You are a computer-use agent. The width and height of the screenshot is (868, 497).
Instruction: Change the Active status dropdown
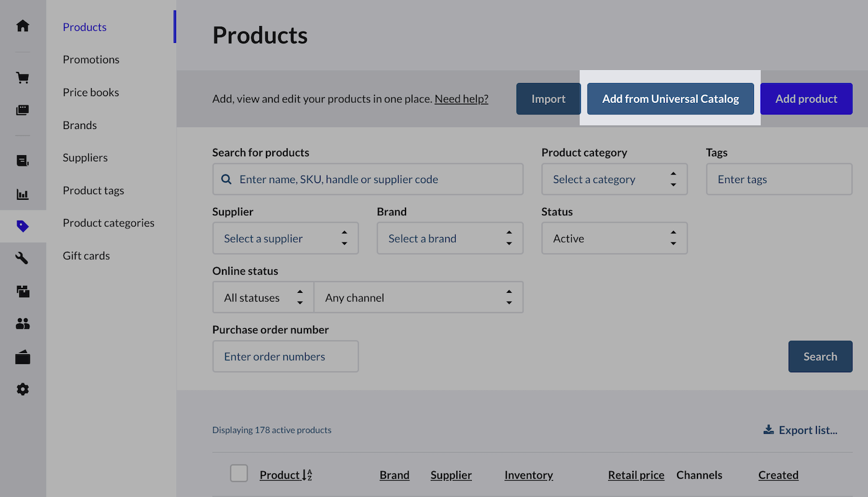(x=614, y=239)
